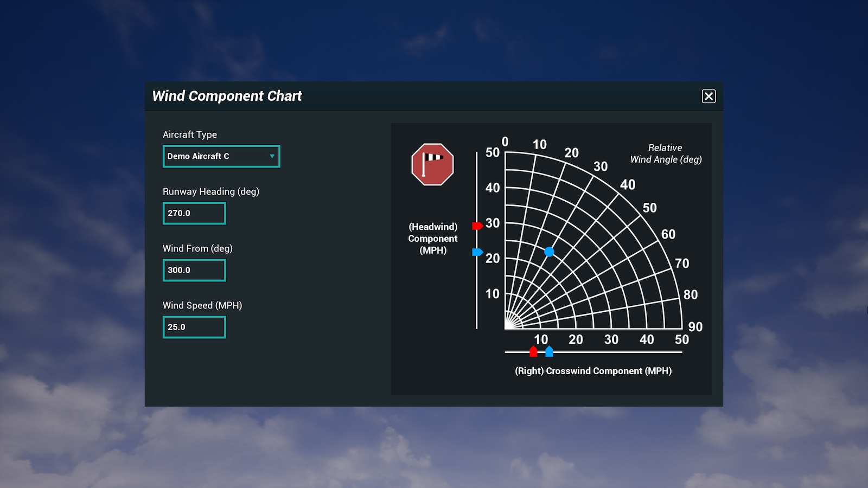The image size is (868, 488).
Task: Click the red crosswind marker arrow
Action: [534, 351]
